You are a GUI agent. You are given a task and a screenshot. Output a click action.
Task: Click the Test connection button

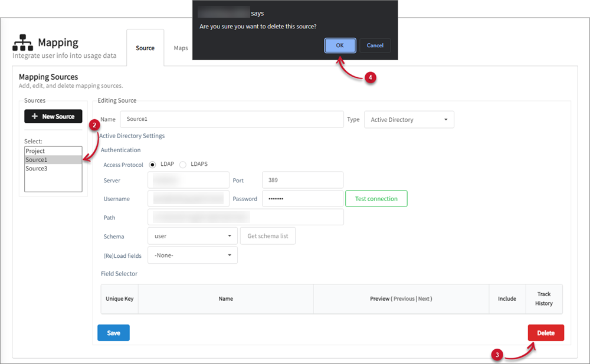click(376, 199)
